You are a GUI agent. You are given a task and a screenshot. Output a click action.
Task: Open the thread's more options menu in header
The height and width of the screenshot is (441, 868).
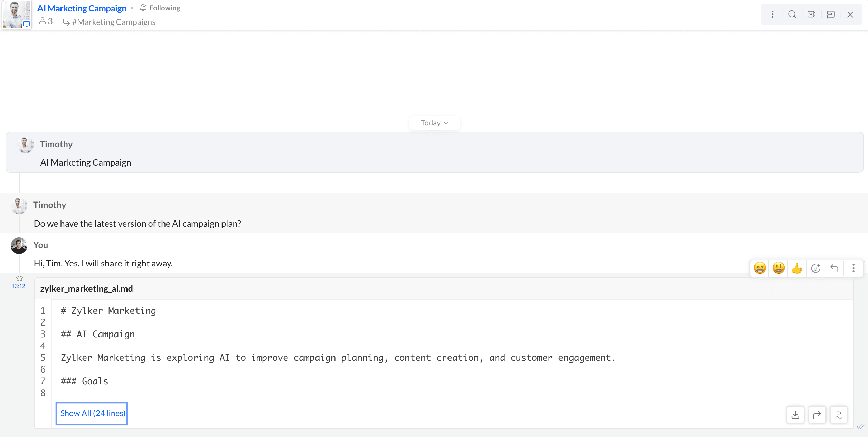coord(773,15)
